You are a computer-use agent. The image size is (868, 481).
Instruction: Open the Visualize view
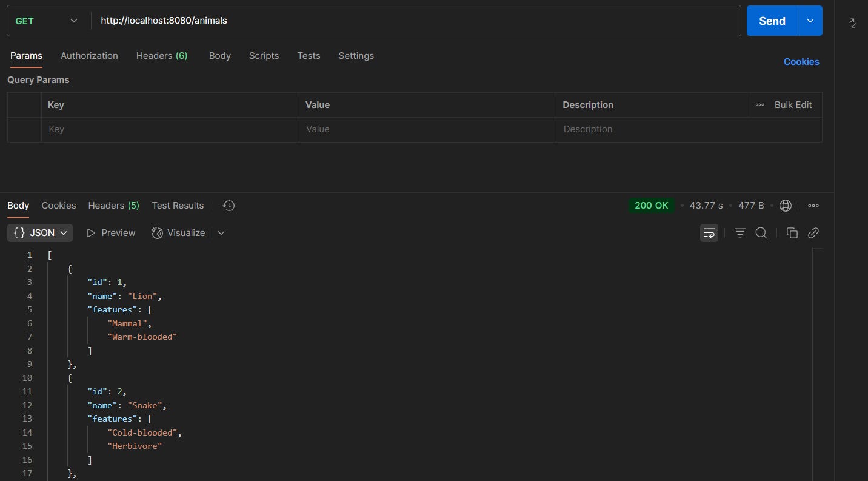[x=178, y=233]
